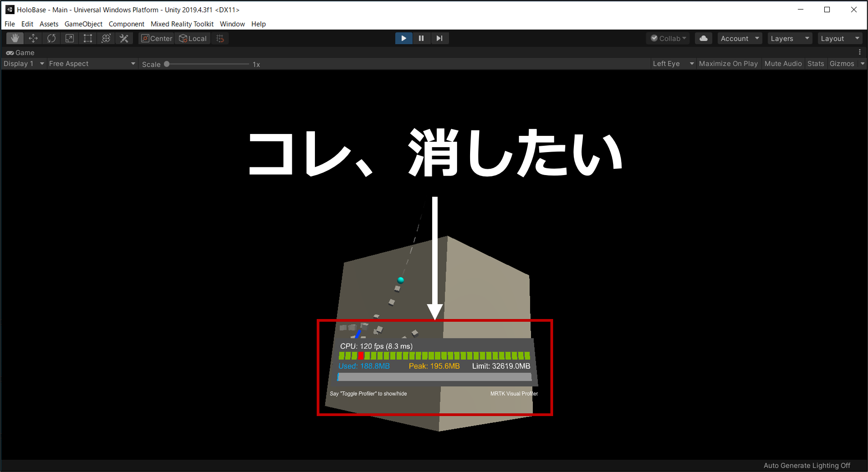Select the Move tool

click(x=33, y=38)
